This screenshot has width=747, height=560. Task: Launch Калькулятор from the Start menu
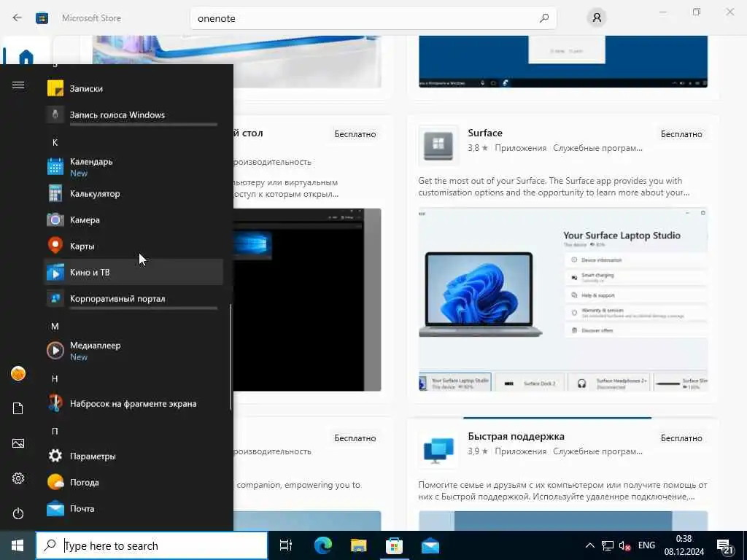tap(133, 194)
